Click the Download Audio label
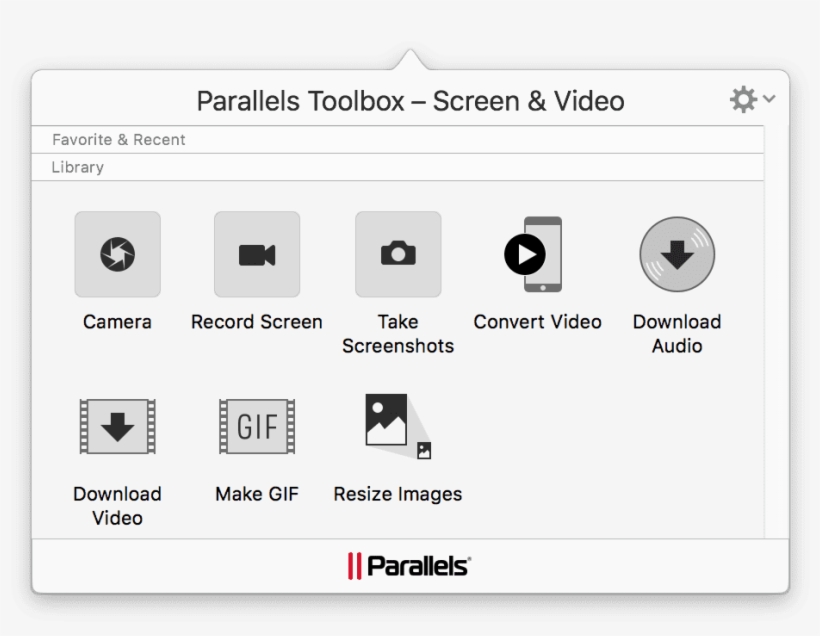820x636 pixels. 677,334
